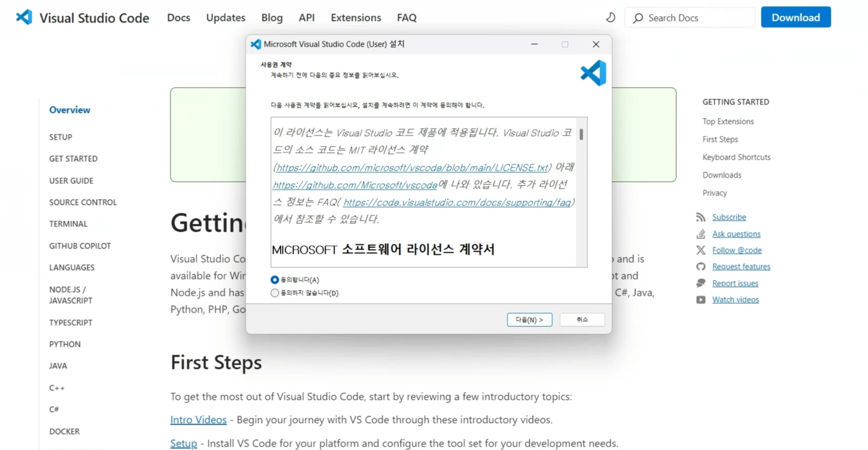Click the Ask questions link
868x450 pixels.
(736, 234)
